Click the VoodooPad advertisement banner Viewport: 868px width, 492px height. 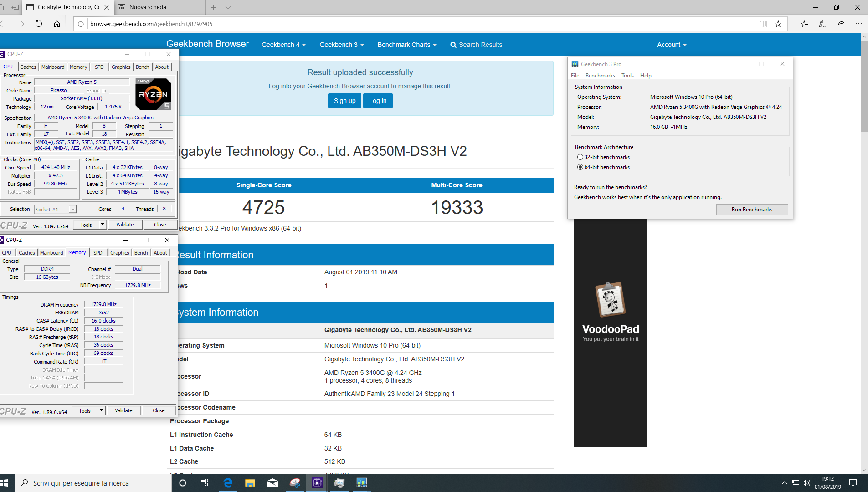(611, 333)
